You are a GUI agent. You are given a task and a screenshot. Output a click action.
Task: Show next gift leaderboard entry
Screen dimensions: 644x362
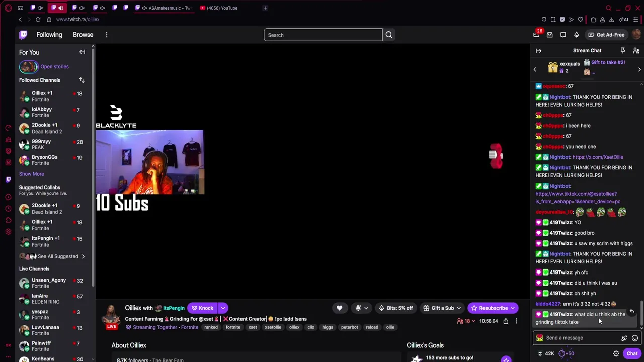[639, 70]
